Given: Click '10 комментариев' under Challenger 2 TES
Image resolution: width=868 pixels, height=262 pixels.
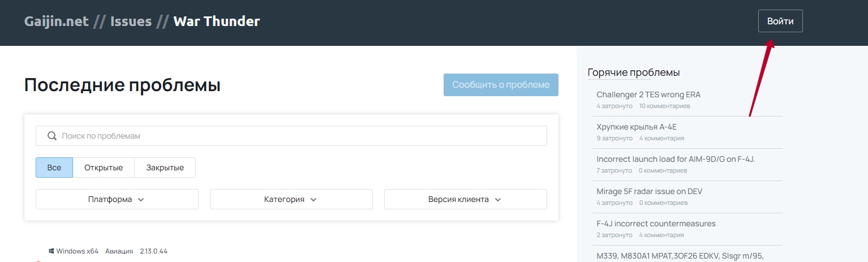Looking at the screenshot, I should tap(665, 106).
